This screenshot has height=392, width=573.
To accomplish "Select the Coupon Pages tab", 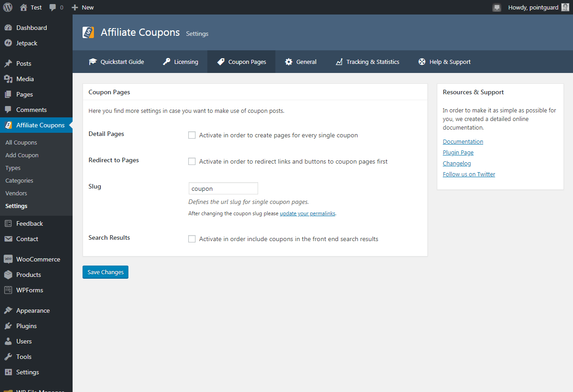I will pyautogui.click(x=241, y=62).
